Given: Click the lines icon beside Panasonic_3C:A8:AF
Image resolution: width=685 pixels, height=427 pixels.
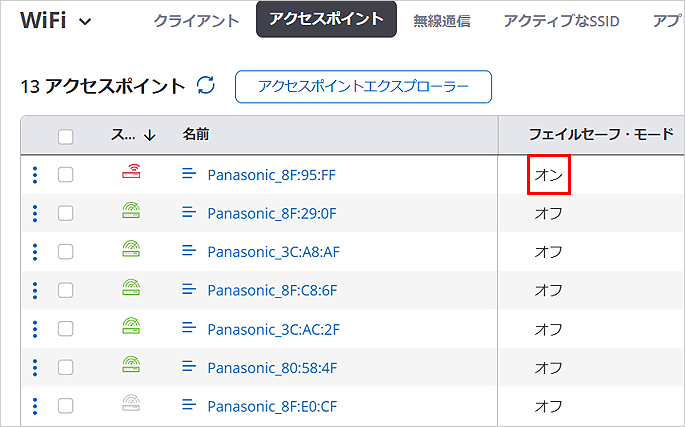Looking at the screenshot, I should 189,250.
